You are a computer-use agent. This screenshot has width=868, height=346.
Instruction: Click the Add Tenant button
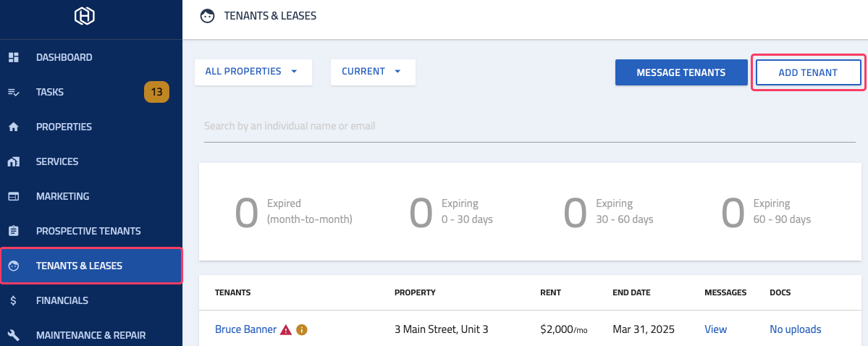pyautogui.click(x=808, y=72)
